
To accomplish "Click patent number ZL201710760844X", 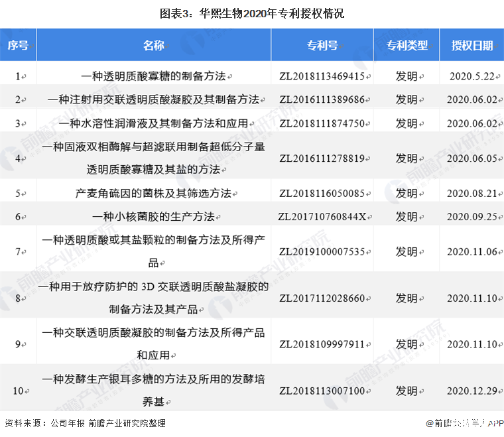I will click(x=322, y=217).
